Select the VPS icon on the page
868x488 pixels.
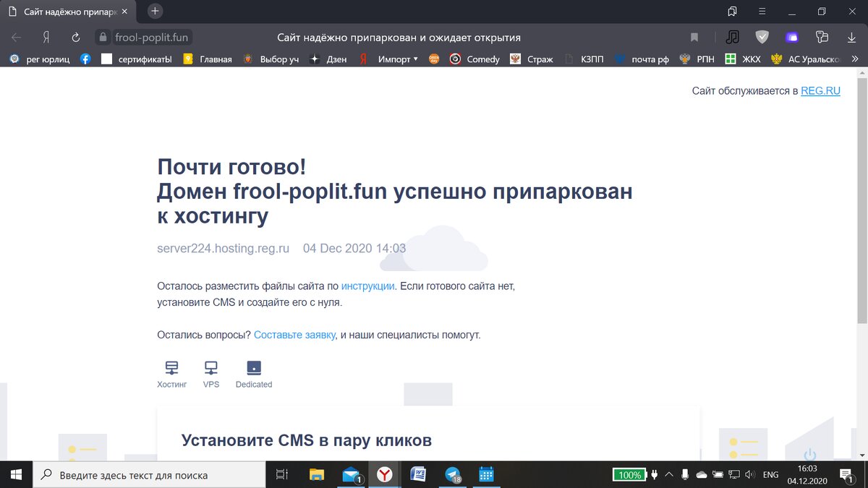tap(210, 367)
